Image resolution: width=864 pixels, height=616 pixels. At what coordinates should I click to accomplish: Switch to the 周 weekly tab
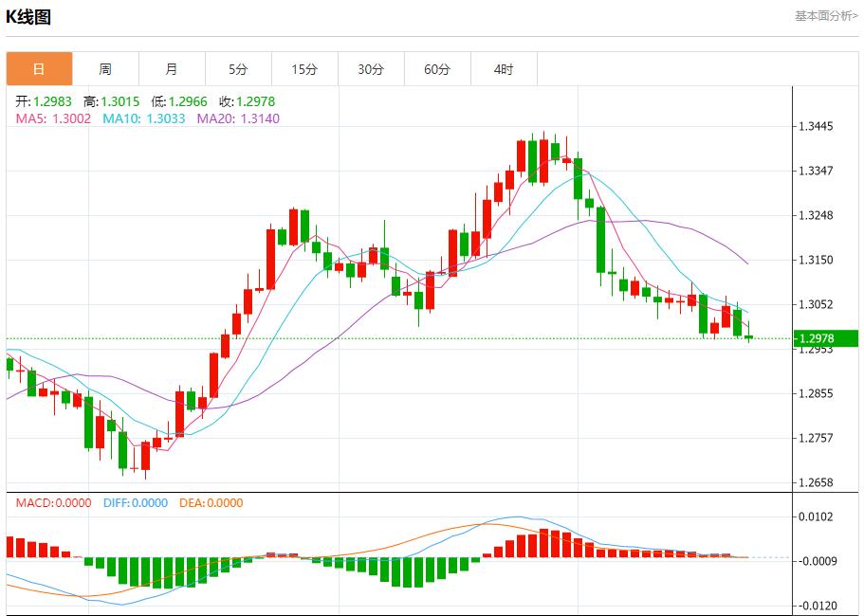(x=105, y=69)
